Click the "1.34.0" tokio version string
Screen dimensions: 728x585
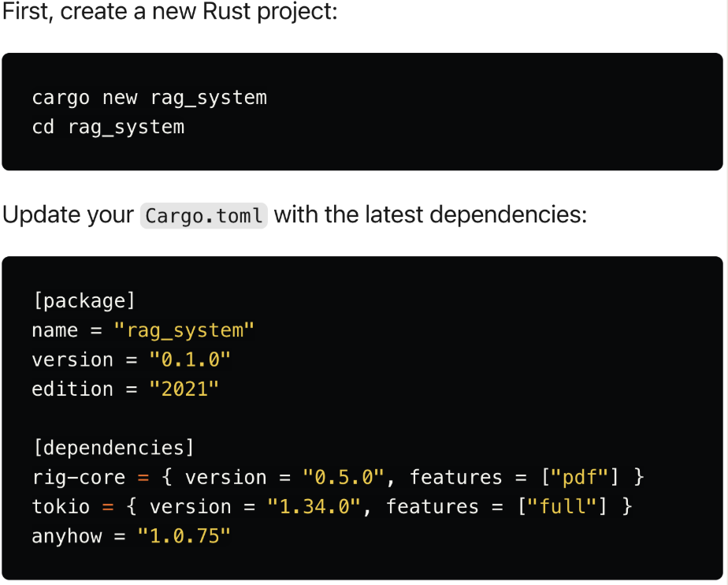pos(314,507)
